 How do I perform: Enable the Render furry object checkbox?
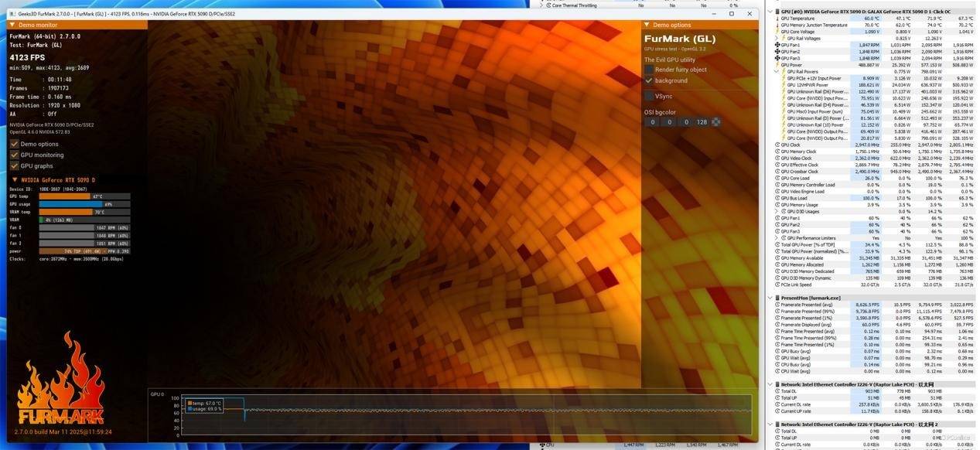click(x=649, y=70)
